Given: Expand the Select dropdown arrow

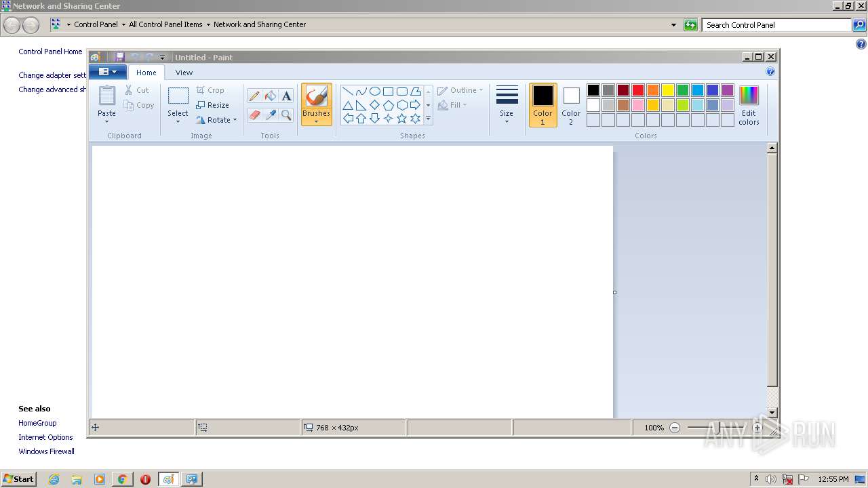Looking at the screenshot, I should 178,122.
